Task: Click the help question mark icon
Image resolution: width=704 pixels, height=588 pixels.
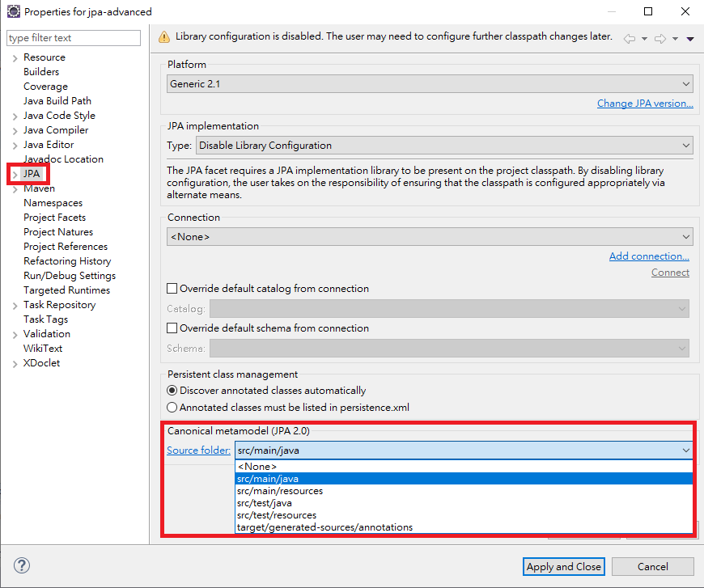Action: point(22,565)
